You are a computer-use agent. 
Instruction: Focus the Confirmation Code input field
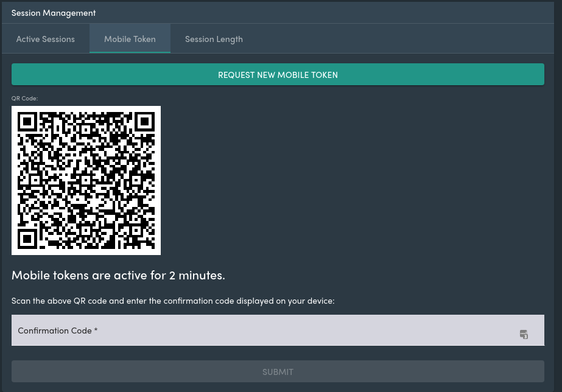(x=278, y=331)
